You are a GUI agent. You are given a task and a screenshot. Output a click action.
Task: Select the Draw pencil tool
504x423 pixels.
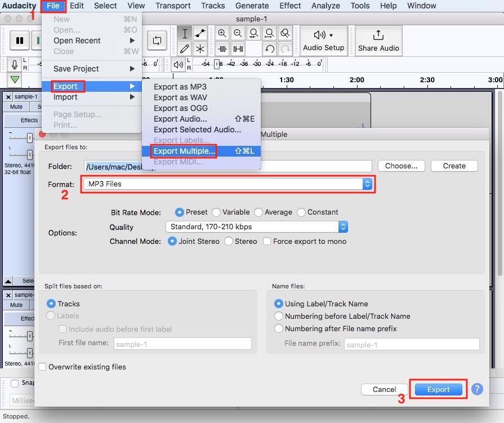pos(185,49)
